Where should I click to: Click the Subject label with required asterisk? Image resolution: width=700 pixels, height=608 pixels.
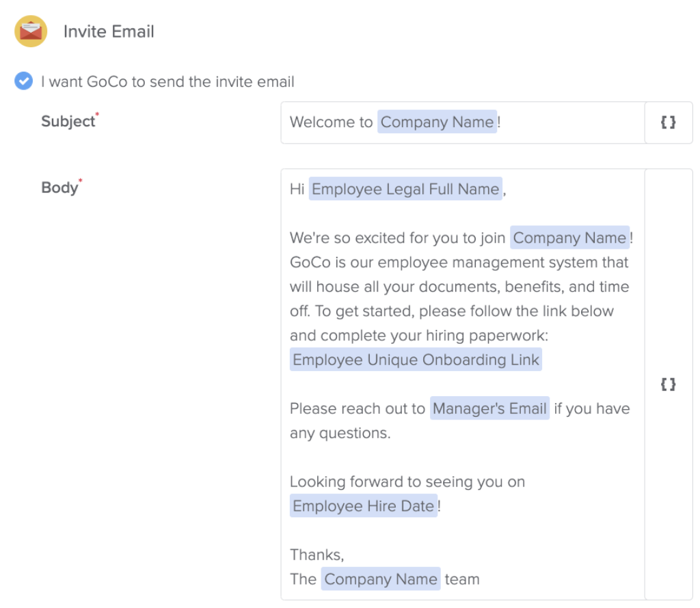(69, 121)
